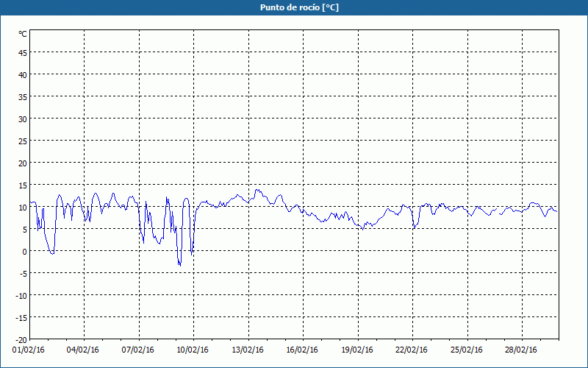588x368 pixels.
Task: Select the -15 value on the y-axis
Action: coord(21,318)
